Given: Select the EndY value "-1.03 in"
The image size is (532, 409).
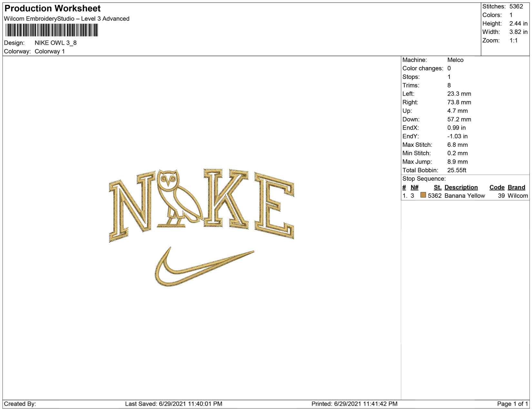Looking at the screenshot, I should coord(458,136).
